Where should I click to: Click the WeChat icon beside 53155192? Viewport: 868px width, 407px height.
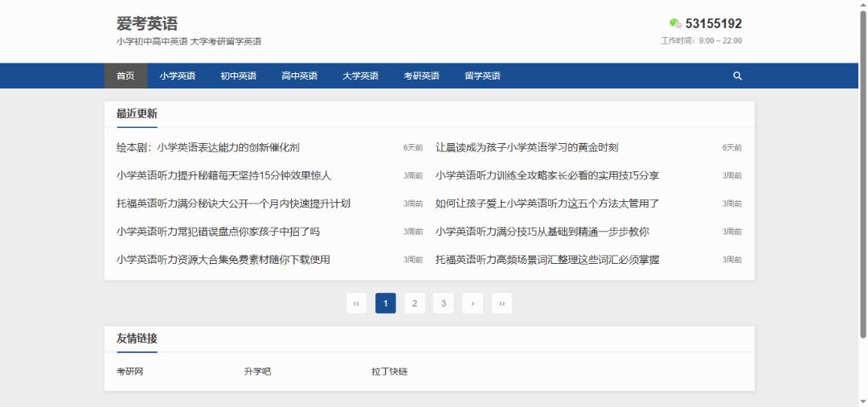click(675, 24)
